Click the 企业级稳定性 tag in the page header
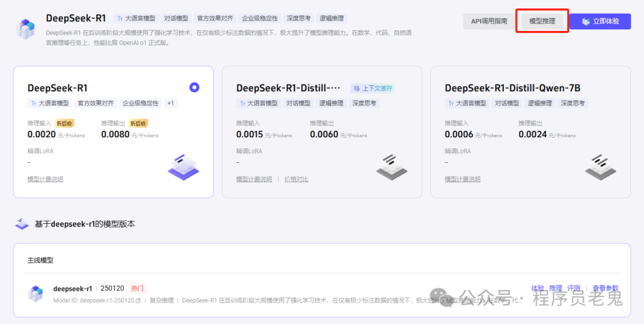Viewport: 644px width, 324px height. tap(259, 18)
